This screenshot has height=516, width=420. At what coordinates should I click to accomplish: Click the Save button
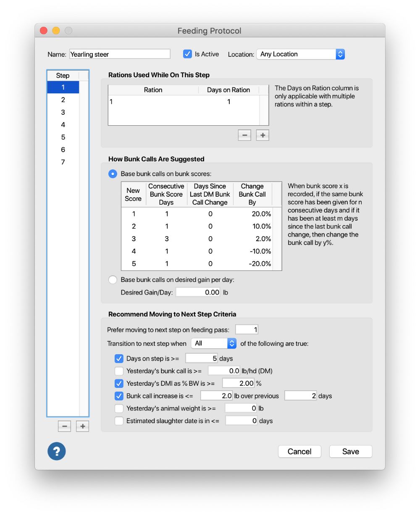coord(350,451)
